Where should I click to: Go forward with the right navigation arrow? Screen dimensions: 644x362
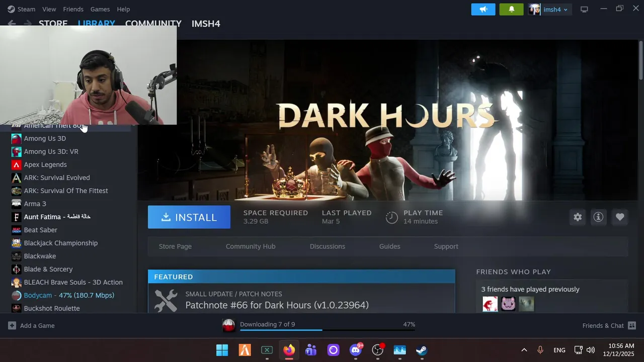point(28,23)
